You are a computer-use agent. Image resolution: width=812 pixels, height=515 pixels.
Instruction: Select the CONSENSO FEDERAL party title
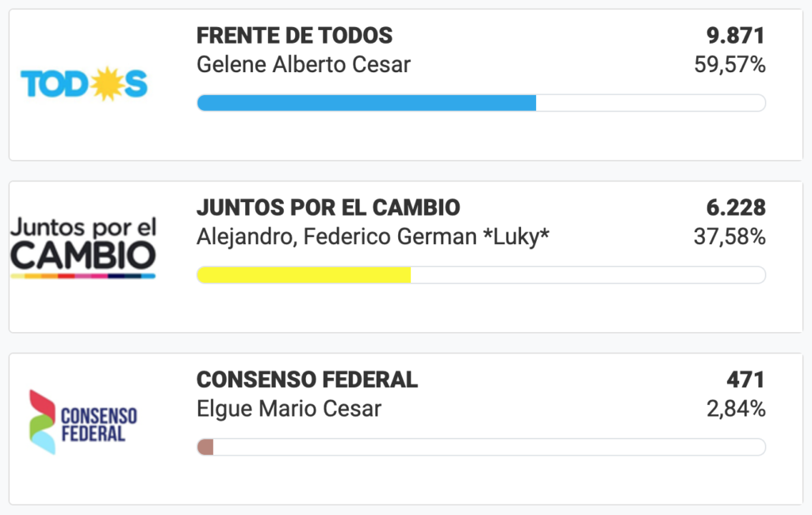coord(307,380)
